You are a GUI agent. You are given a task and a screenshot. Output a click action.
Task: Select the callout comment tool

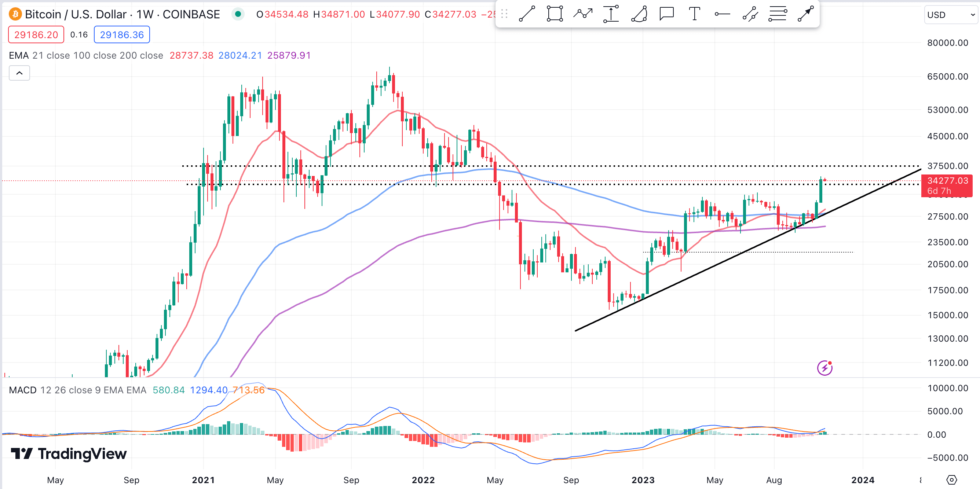pyautogui.click(x=666, y=14)
